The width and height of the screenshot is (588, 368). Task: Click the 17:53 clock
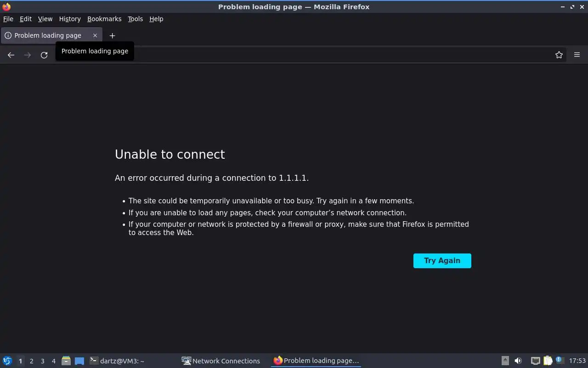click(577, 361)
